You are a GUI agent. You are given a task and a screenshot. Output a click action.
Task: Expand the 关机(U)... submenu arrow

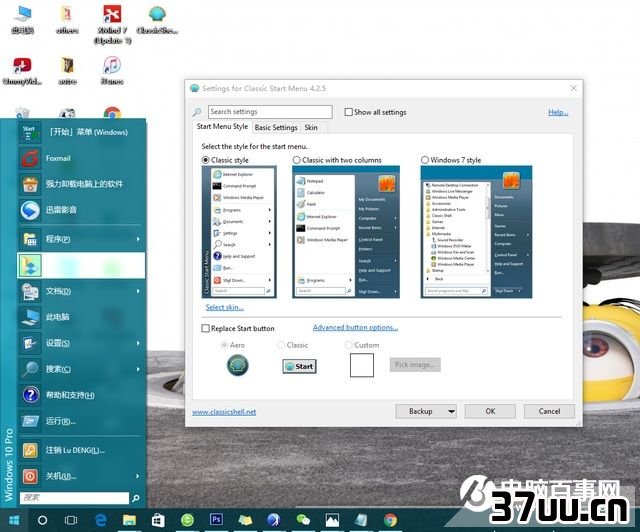[138, 476]
